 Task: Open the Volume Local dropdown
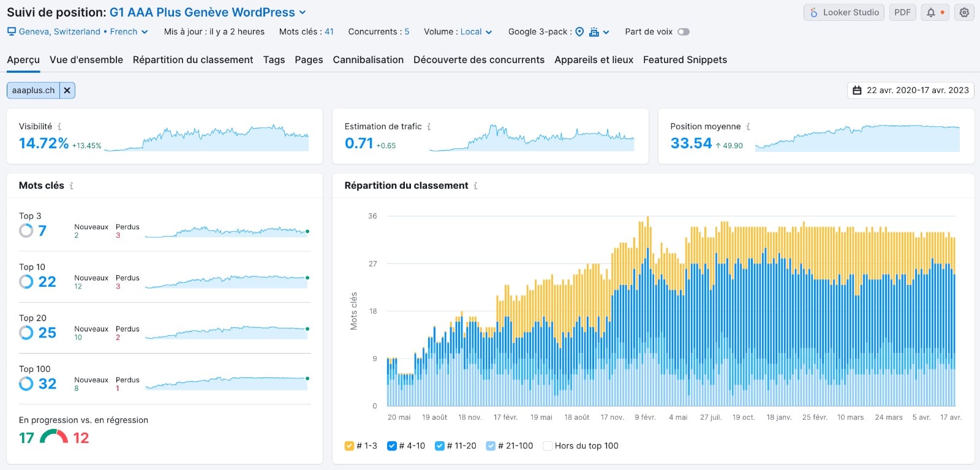(471, 32)
